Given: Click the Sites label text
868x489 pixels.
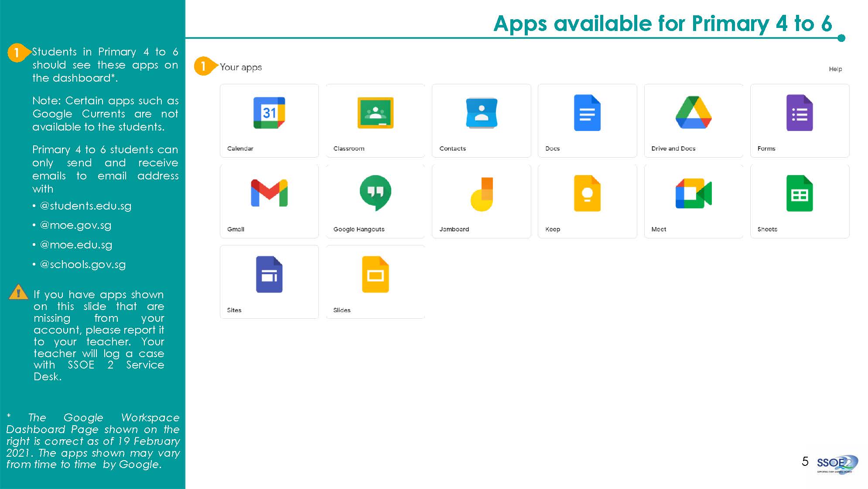Looking at the screenshot, I should 234,310.
